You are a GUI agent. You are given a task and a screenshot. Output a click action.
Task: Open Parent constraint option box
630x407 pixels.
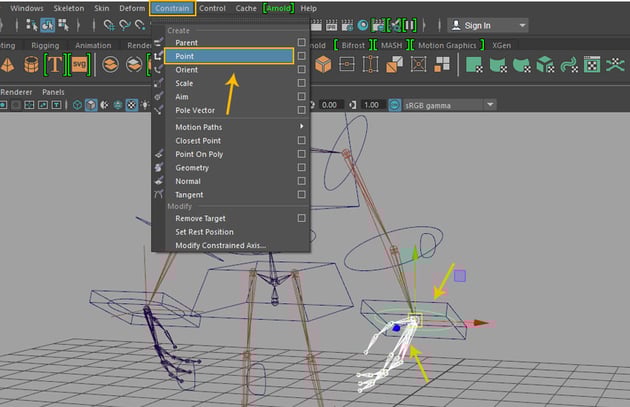301,43
